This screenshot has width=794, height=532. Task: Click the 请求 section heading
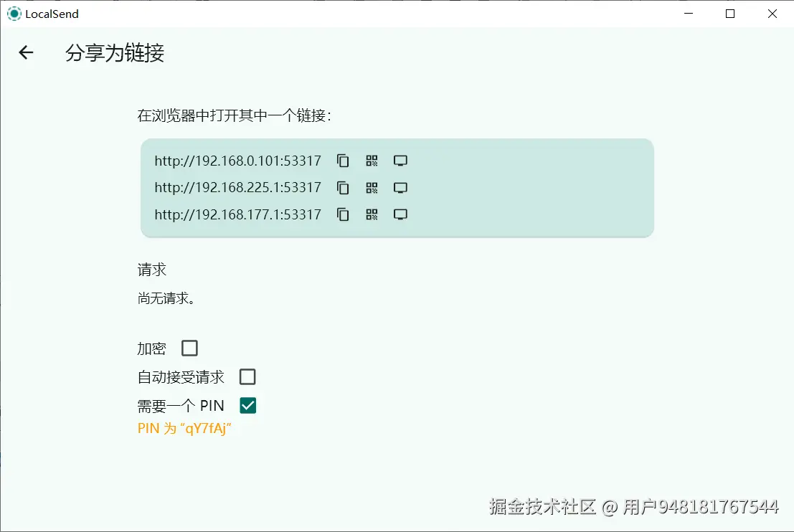coord(152,270)
